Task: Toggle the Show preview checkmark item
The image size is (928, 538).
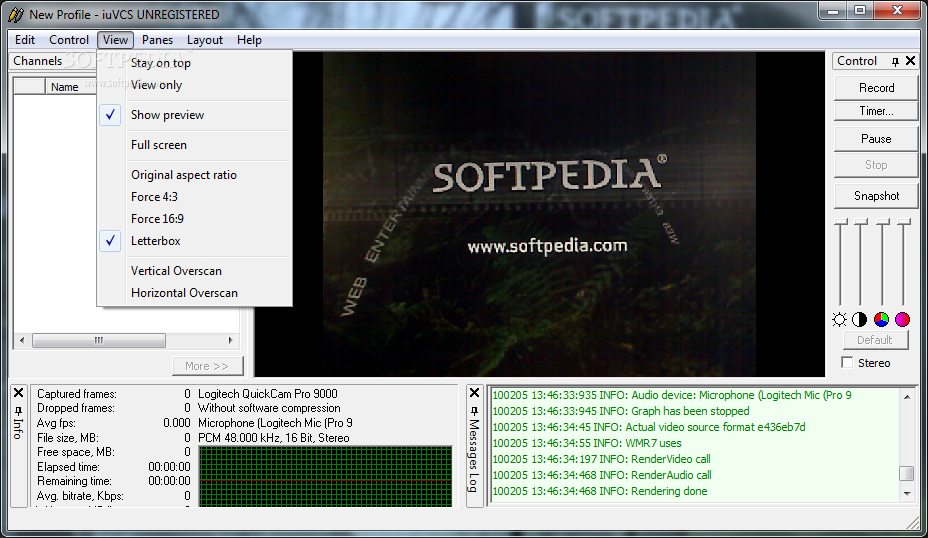Action: point(194,115)
